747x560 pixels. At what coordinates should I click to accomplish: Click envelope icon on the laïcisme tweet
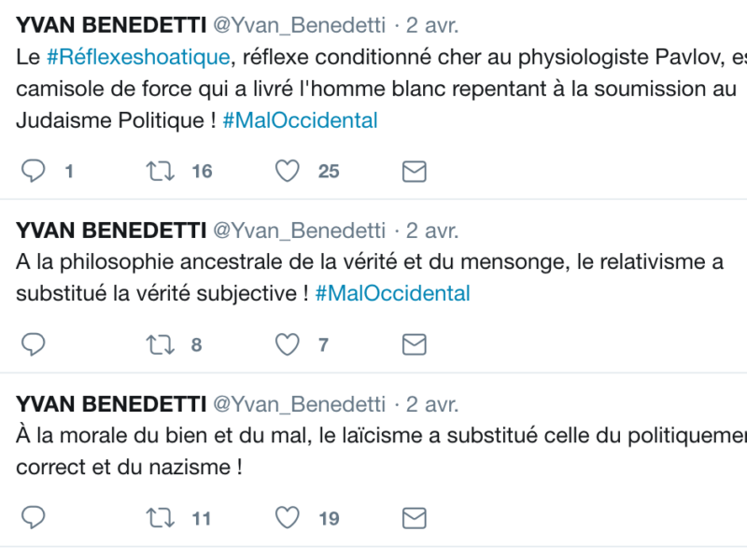coord(414,518)
